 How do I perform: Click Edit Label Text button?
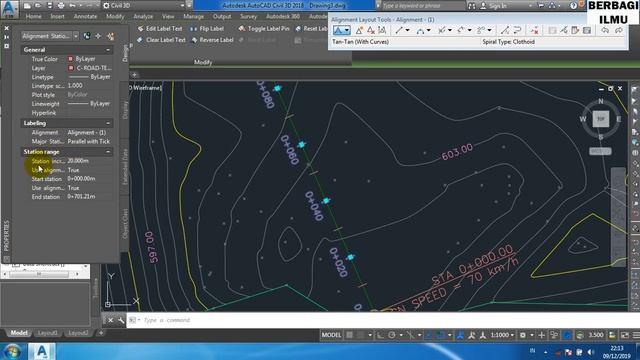(160, 29)
